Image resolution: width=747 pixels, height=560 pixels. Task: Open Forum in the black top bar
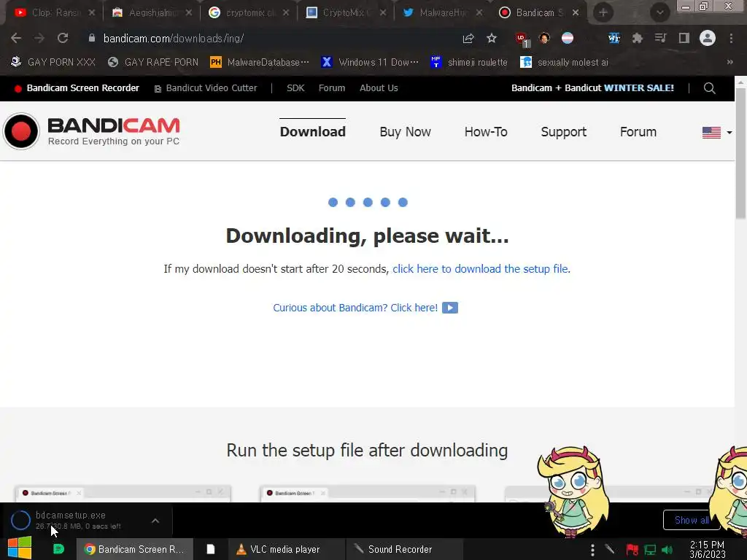[332, 88]
